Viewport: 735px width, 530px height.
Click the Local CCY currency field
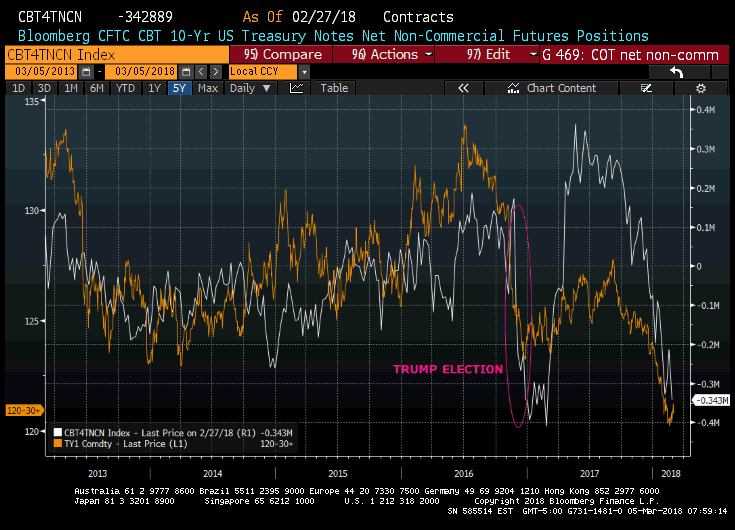click(262, 72)
